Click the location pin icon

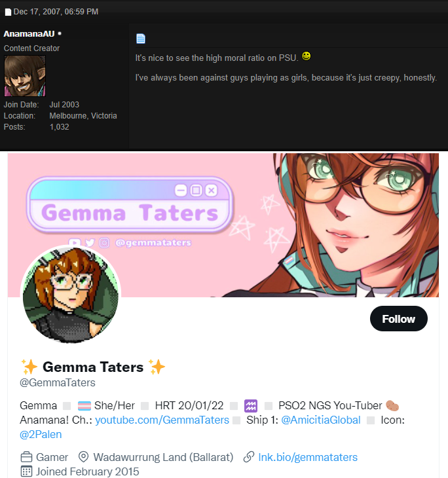(83, 456)
